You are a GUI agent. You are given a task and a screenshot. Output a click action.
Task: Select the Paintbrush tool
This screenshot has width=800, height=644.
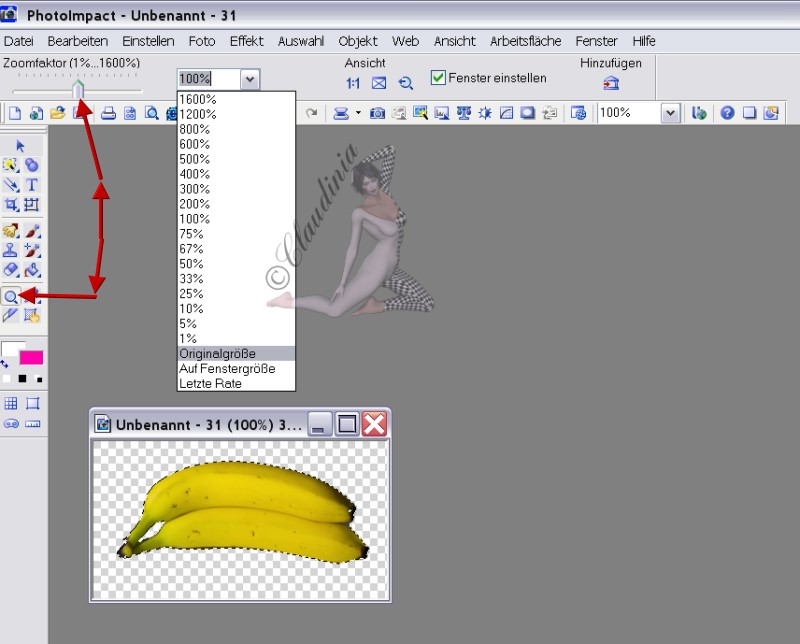[32, 231]
